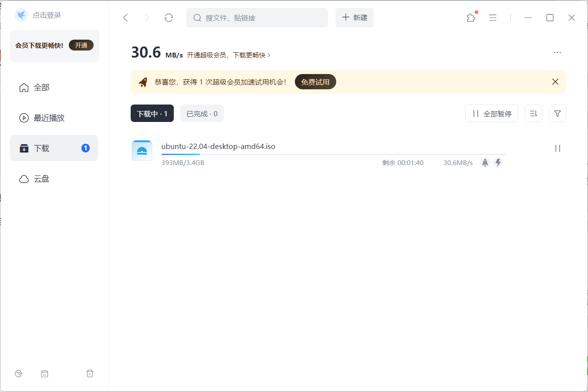Image resolution: width=588 pixels, height=392 pixels.
Task: Select the 下载 sidebar item
Action: point(54,149)
